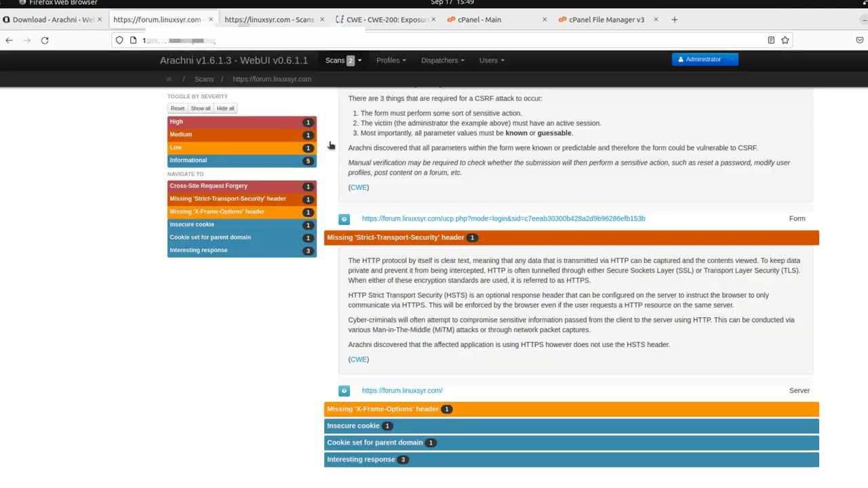Viewport: 868px width, 488px height.
Task: Click the clock in the top system bar
Action: 452,3
